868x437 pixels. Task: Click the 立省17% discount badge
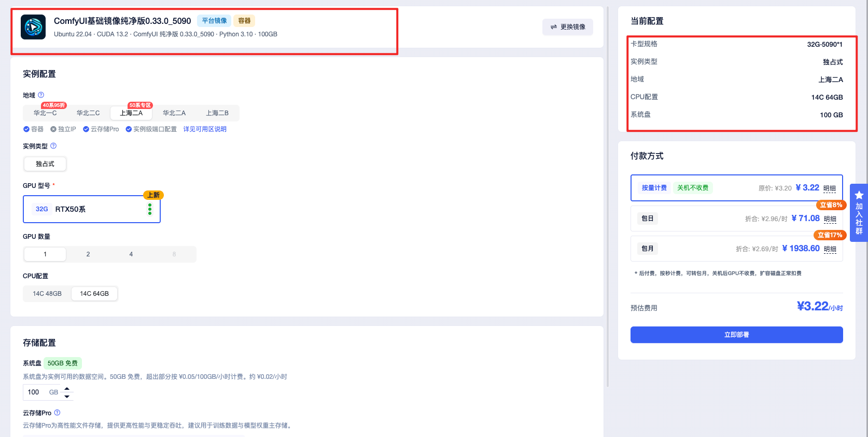click(830, 235)
